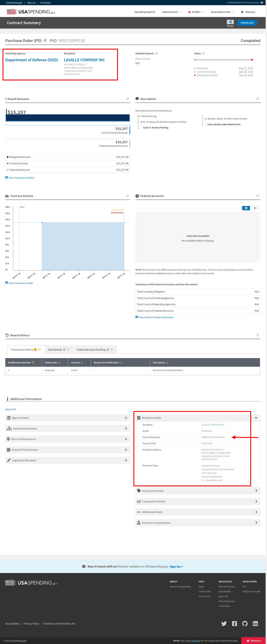This screenshot has height=644, width=267.
Task: Open Spending Explorer menu item
Action: [x=145, y=12]
